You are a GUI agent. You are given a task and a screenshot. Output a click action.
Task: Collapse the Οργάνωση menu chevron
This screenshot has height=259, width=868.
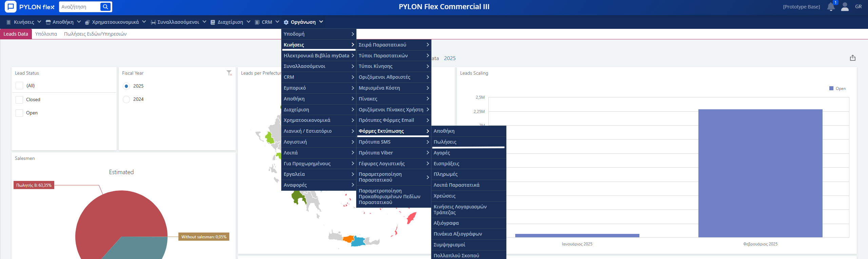pyautogui.click(x=321, y=22)
